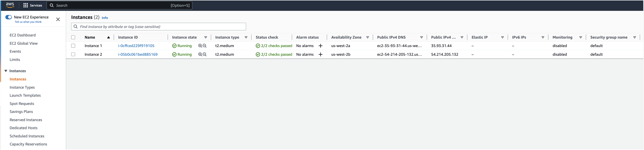Click the find instance filter field
Image resolution: width=644 pixels, height=150 pixels.
[x=160, y=27]
